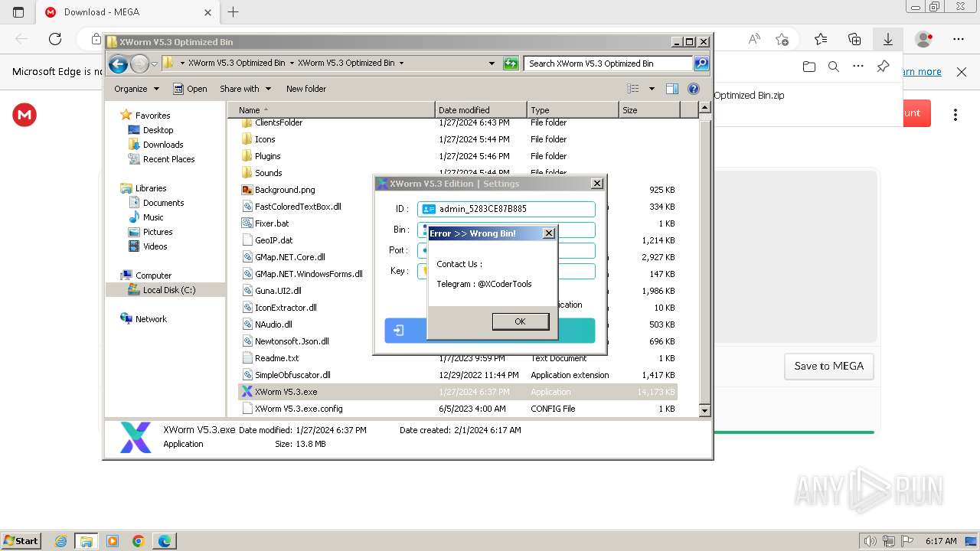The height and width of the screenshot is (551, 980).
Task: Open the MEGA page three-dot menu
Action: coord(955,115)
